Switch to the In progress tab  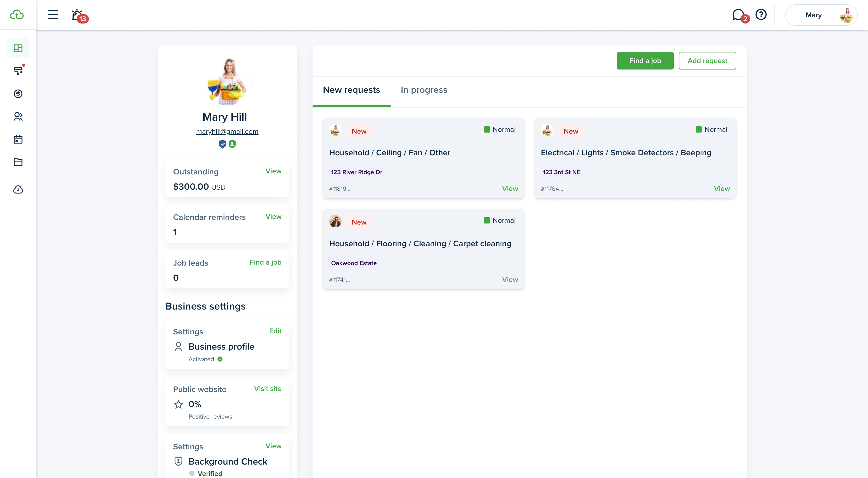[424, 90]
